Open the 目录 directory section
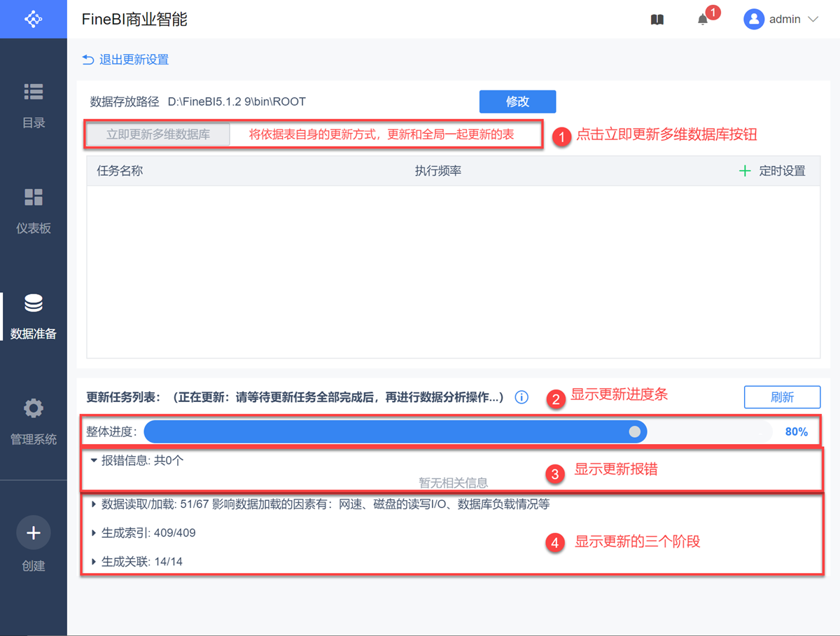The image size is (840, 636). point(34,106)
